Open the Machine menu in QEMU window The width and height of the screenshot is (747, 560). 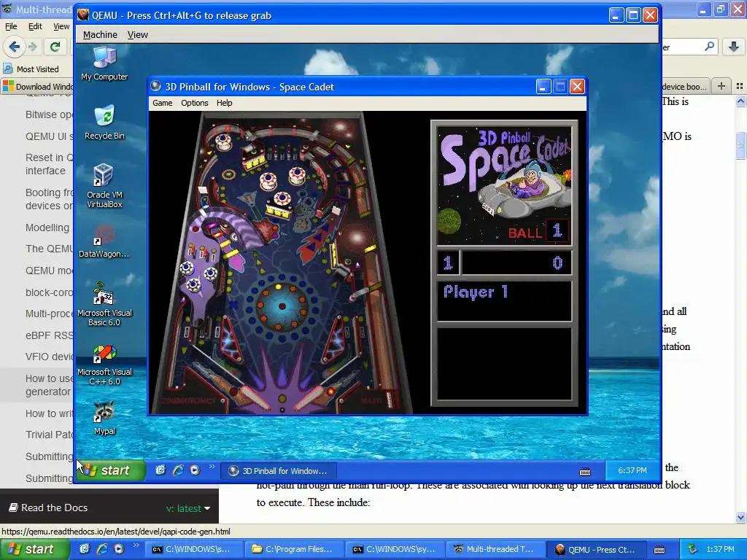click(x=100, y=35)
